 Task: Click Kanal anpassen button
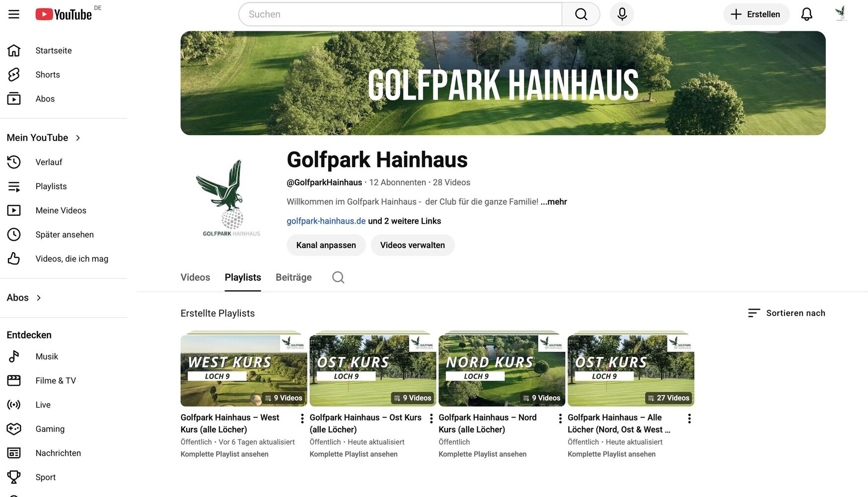326,245
